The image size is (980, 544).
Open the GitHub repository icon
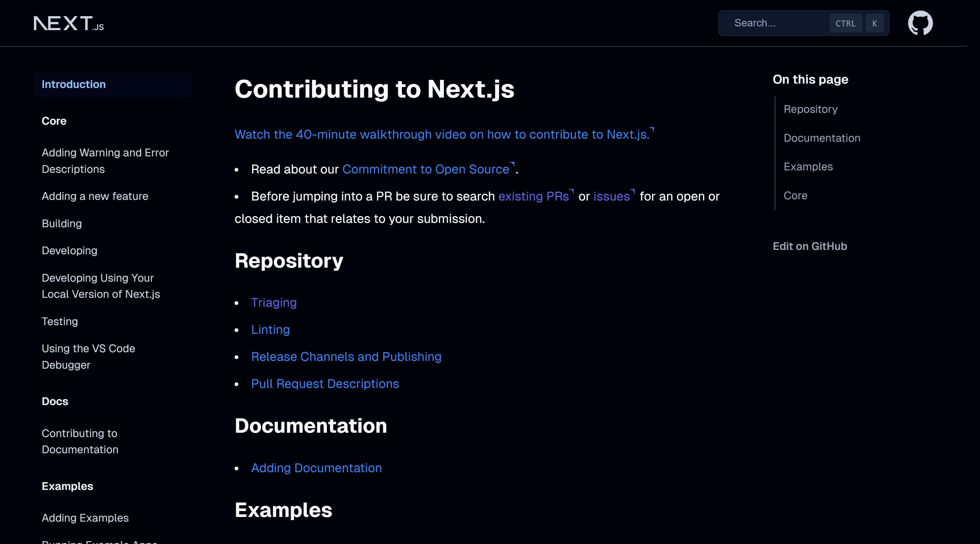(920, 23)
